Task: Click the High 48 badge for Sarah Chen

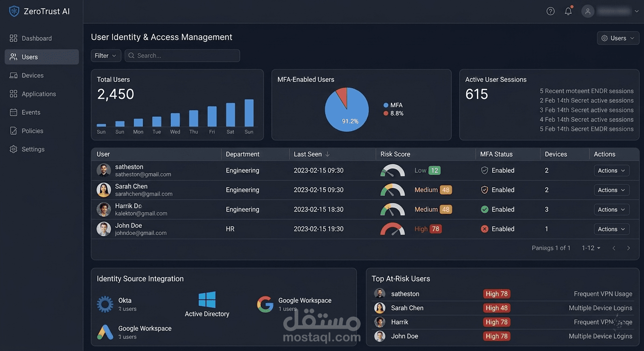Action: pos(497,308)
